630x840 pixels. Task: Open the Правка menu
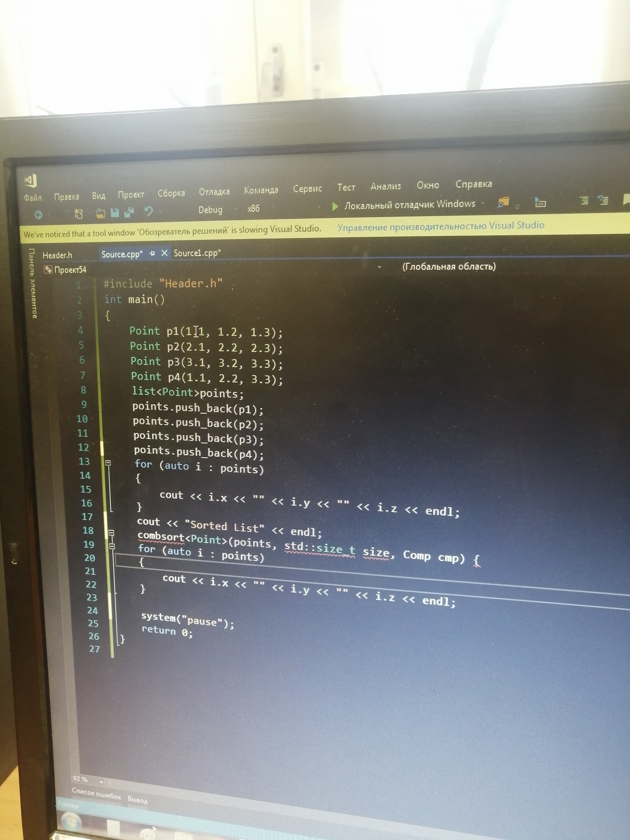pos(67,197)
